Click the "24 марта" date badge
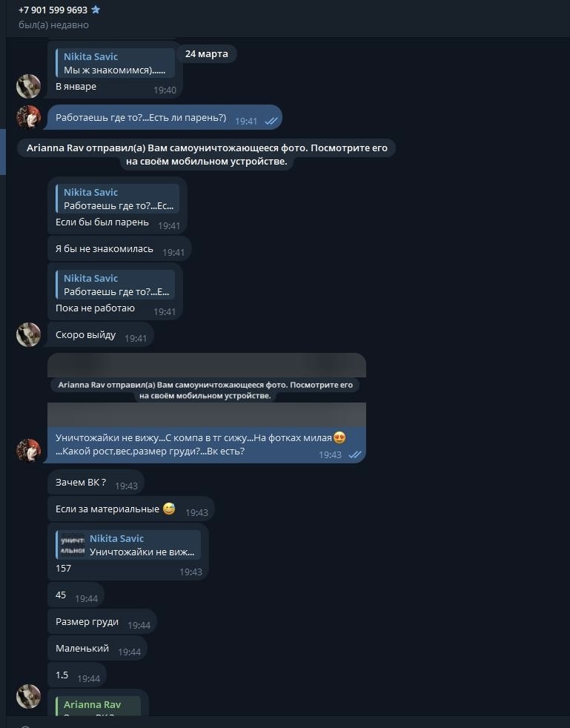570x728 pixels. (x=207, y=54)
